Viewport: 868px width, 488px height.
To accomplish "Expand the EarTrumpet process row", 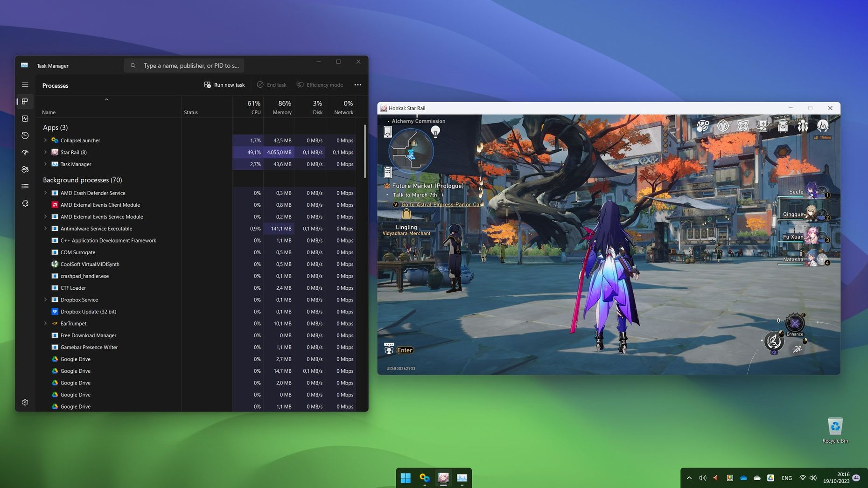I will click(45, 323).
